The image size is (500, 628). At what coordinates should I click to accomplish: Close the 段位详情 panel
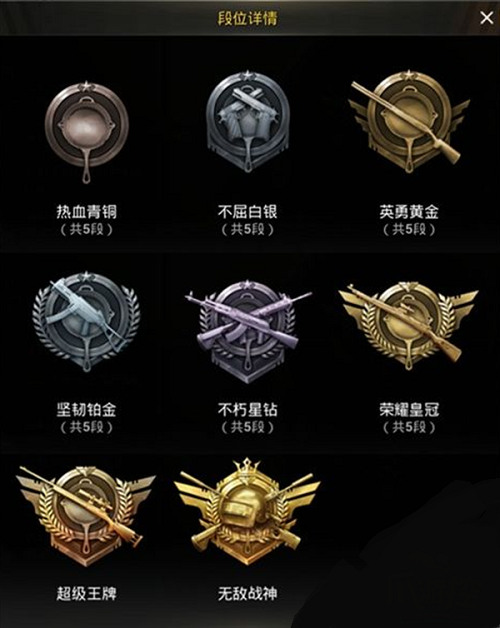[487, 18]
